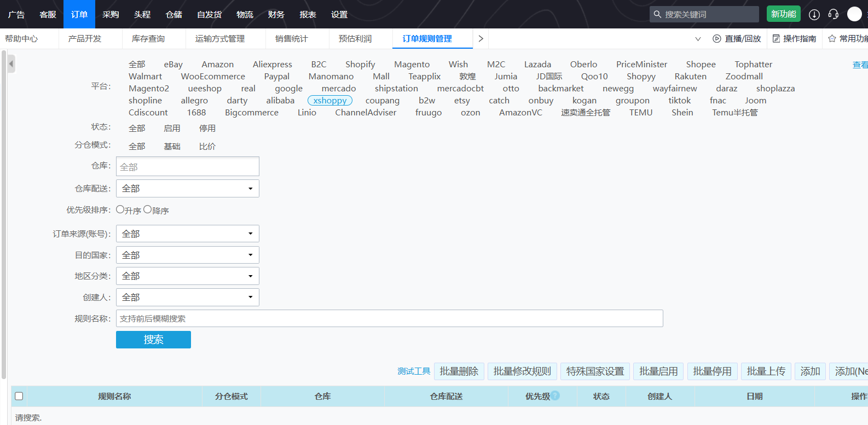Screen dimensions: 868x425
Task: Collapse the left sidebar arrow handle
Action: [x=11, y=64]
